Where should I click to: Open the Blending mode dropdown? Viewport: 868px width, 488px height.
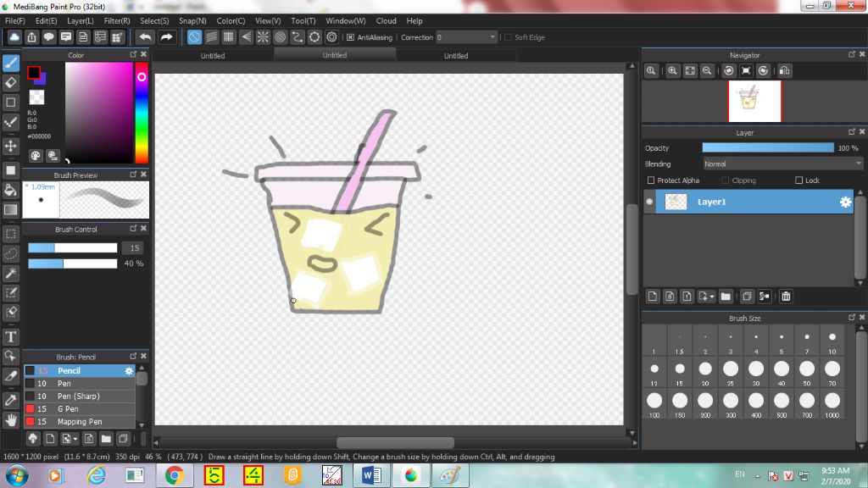pyautogui.click(x=782, y=164)
